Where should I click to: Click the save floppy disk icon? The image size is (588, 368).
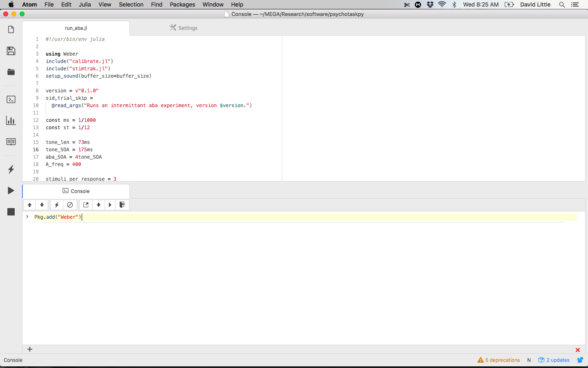[x=11, y=51]
